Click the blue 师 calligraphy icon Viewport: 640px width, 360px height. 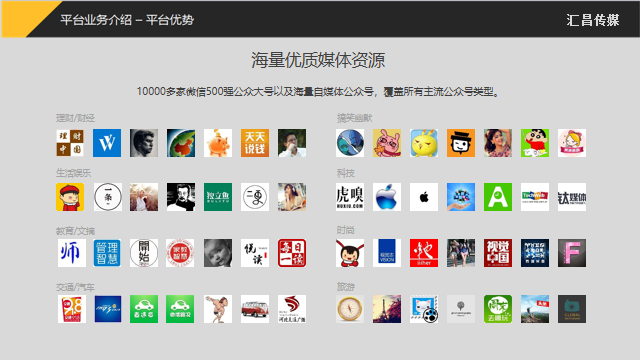(x=72, y=253)
